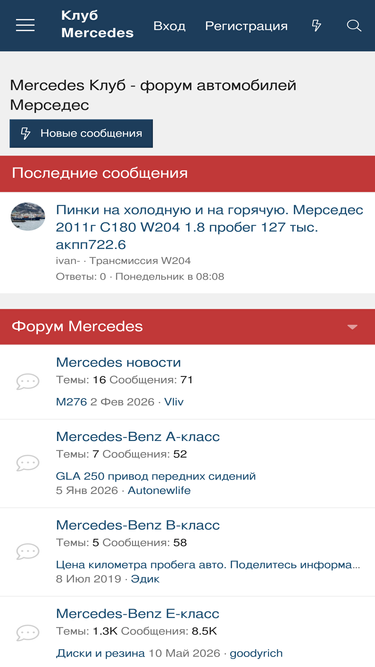Collapse the Форум Mercedes category arrow

(x=352, y=327)
